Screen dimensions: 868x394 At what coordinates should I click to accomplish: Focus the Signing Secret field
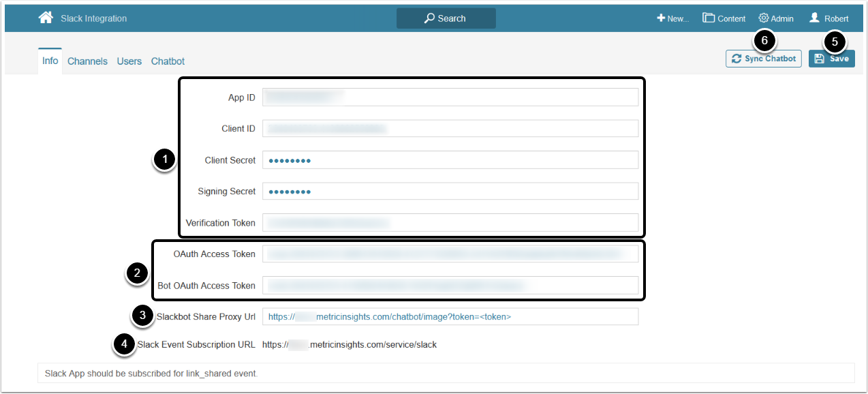pos(450,192)
